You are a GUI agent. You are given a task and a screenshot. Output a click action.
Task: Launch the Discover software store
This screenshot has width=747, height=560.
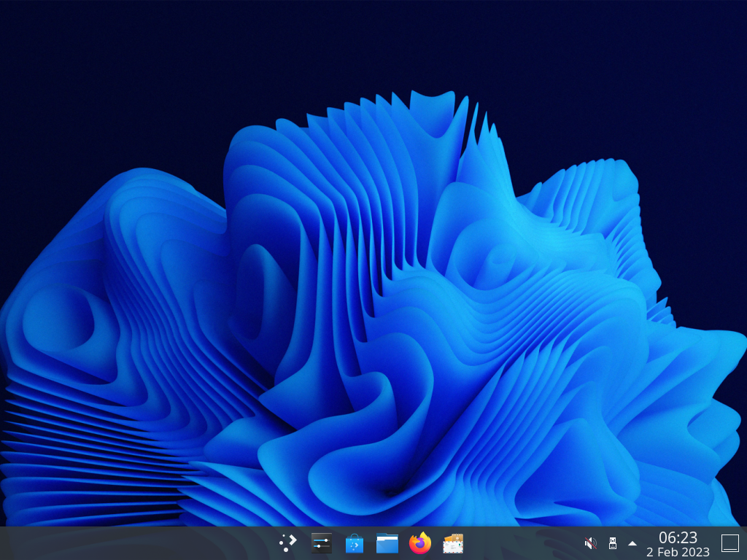pyautogui.click(x=354, y=543)
